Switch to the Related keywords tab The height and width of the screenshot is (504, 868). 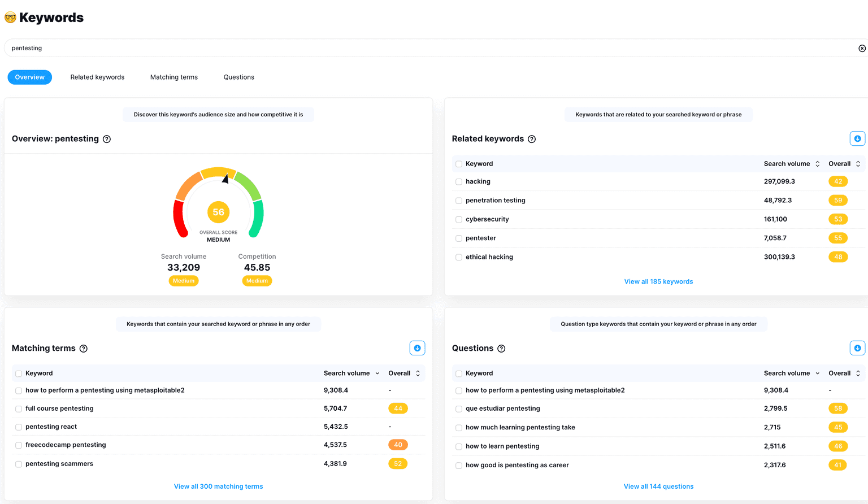click(97, 77)
